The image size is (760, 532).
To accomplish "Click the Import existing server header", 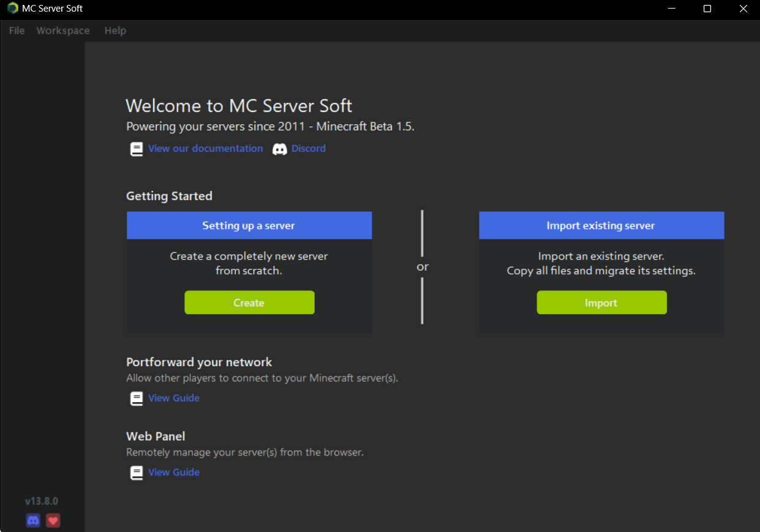I will pos(601,225).
